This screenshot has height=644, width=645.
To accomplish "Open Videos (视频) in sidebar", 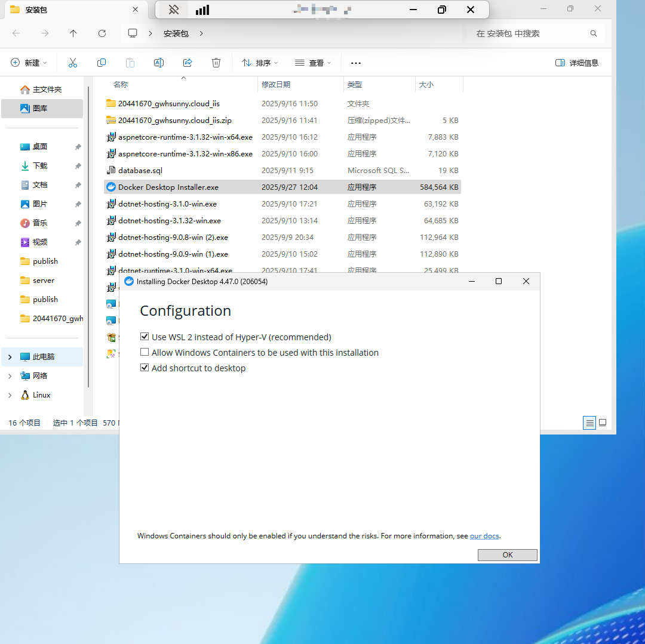I will click(x=40, y=242).
